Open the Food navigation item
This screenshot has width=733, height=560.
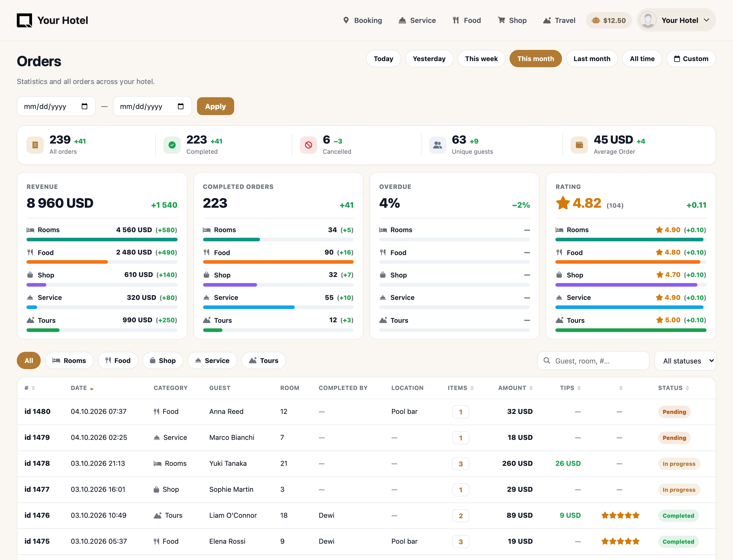tap(467, 20)
